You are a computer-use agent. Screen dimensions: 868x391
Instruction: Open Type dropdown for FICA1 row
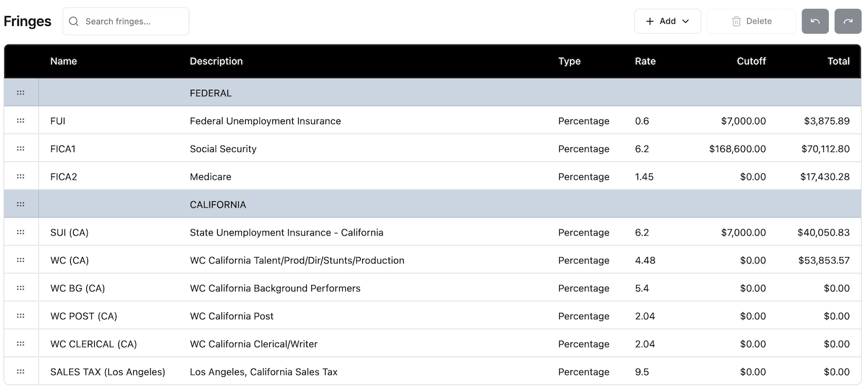[x=583, y=149]
